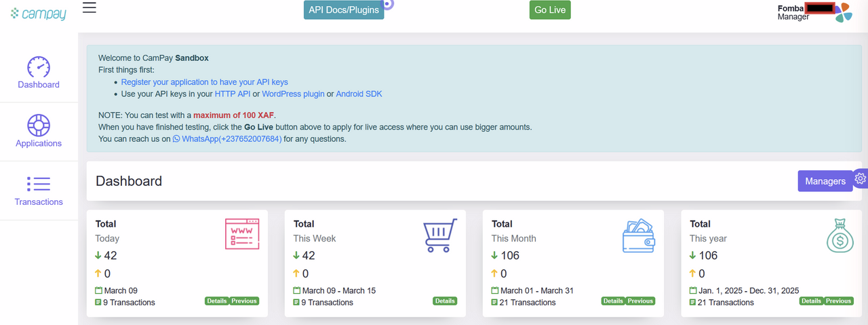Screen dimensions: 868x325
Task: Click the WhatsApp icon in the note
Action: (176, 138)
